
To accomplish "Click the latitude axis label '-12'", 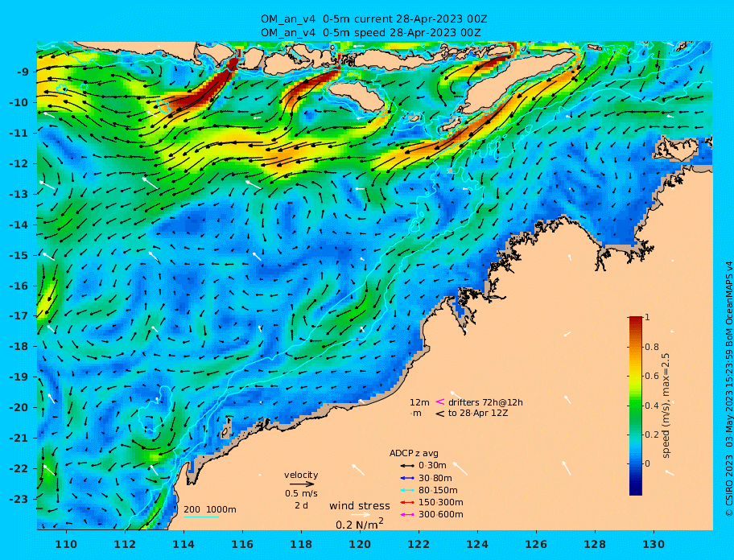I will click(19, 164).
